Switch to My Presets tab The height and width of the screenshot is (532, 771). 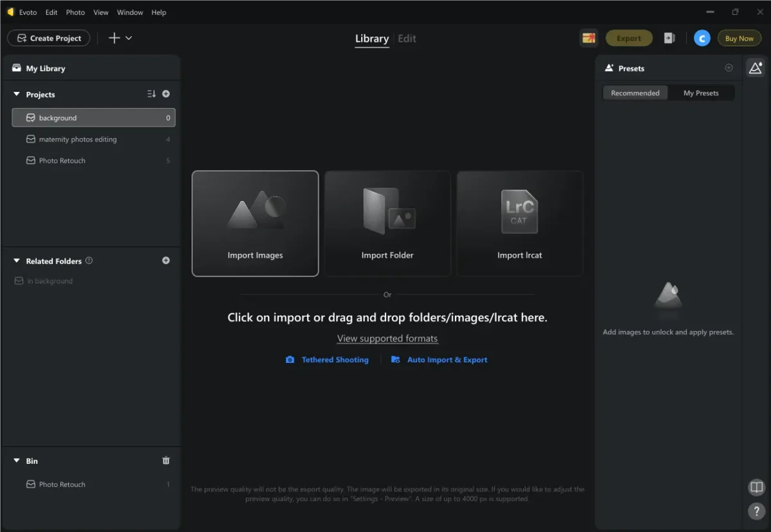click(x=701, y=93)
